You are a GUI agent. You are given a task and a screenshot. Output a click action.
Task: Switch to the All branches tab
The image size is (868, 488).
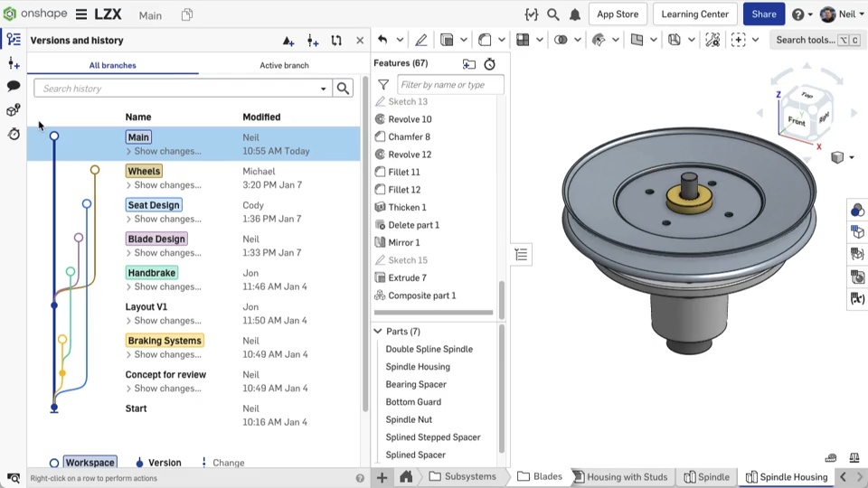coord(112,65)
